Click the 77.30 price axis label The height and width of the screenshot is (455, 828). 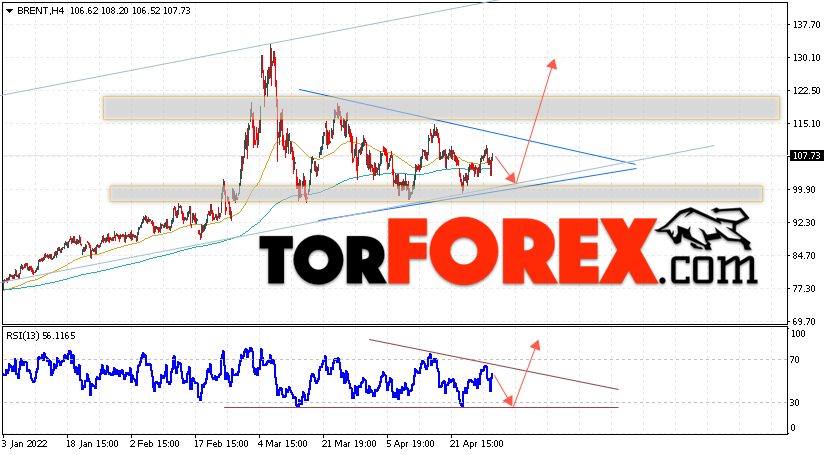coord(804,289)
